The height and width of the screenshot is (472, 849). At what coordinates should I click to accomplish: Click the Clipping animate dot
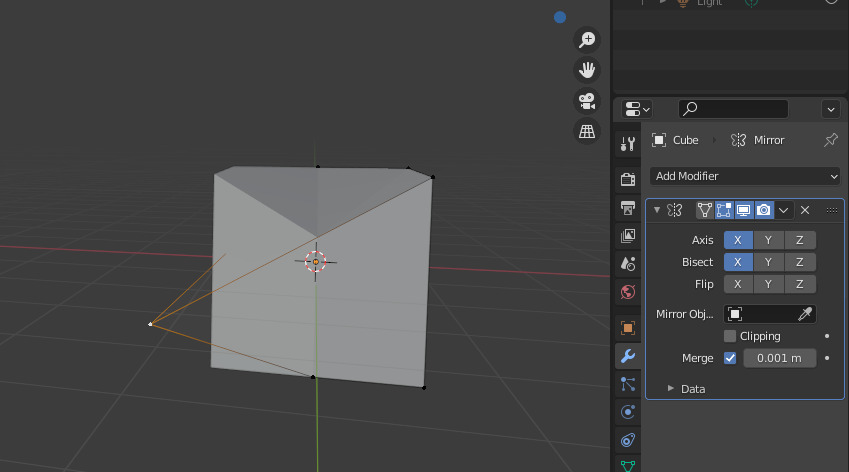(827, 336)
